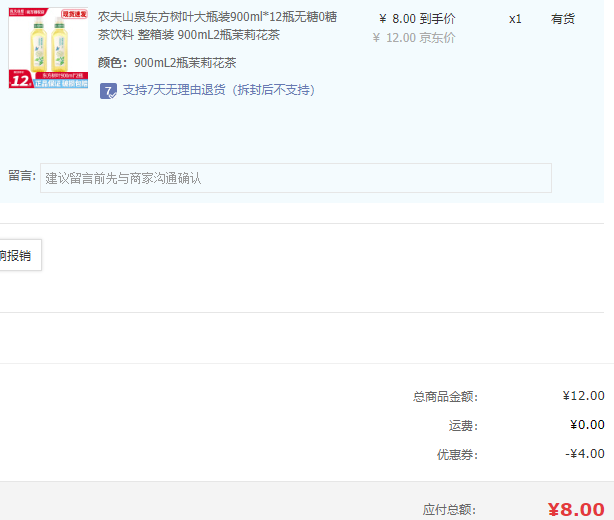
Task: Select the 应付总额 amount ¥8.00
Action: tap(576, 509)
